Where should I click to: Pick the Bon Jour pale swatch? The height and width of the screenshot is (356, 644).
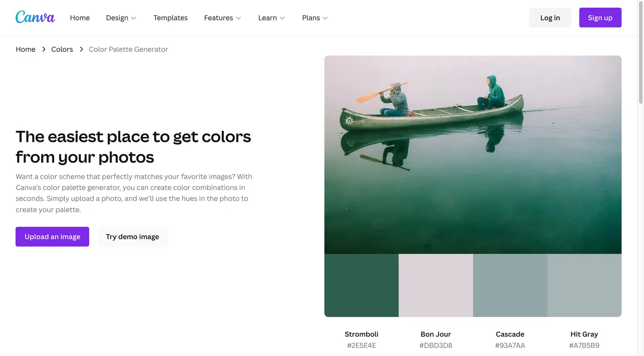pyautogui.click(x=436, y=285)
